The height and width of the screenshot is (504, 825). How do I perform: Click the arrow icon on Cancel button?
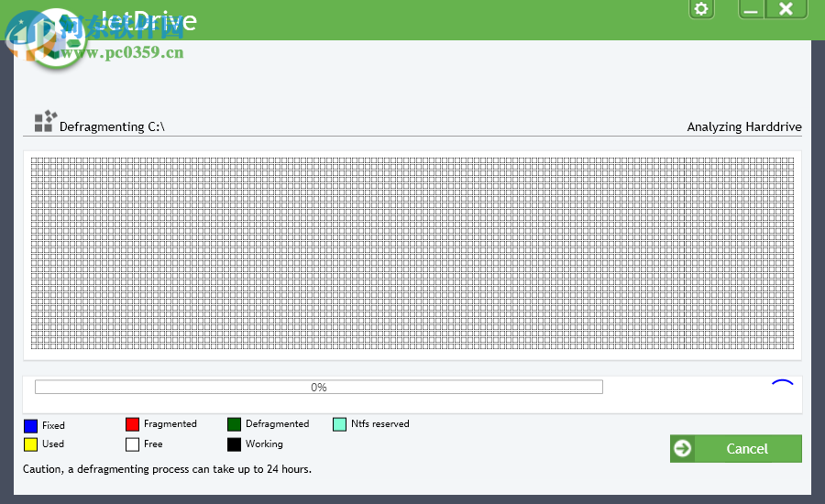click(682, 449)
